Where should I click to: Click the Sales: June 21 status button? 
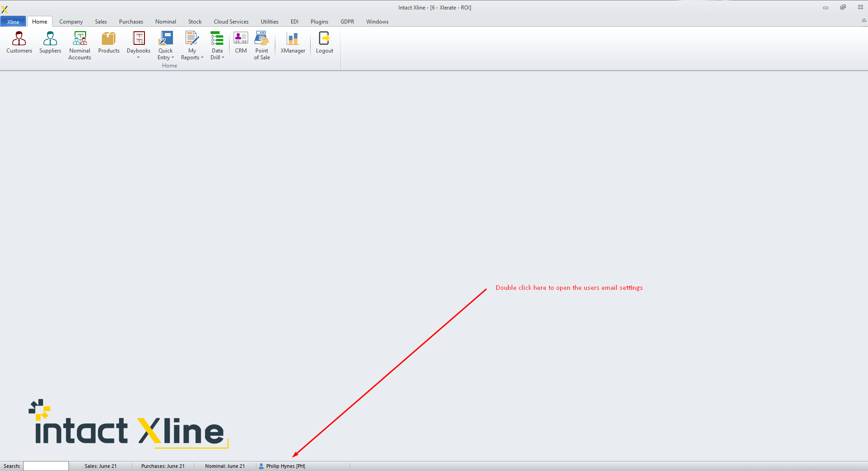click(x=101, y=466)
